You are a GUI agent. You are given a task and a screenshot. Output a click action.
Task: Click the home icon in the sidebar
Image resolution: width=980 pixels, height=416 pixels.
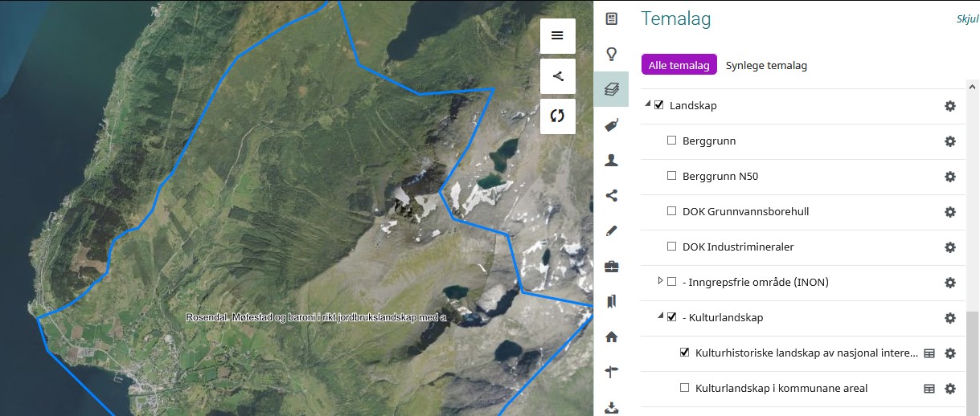tap(611, 337)
